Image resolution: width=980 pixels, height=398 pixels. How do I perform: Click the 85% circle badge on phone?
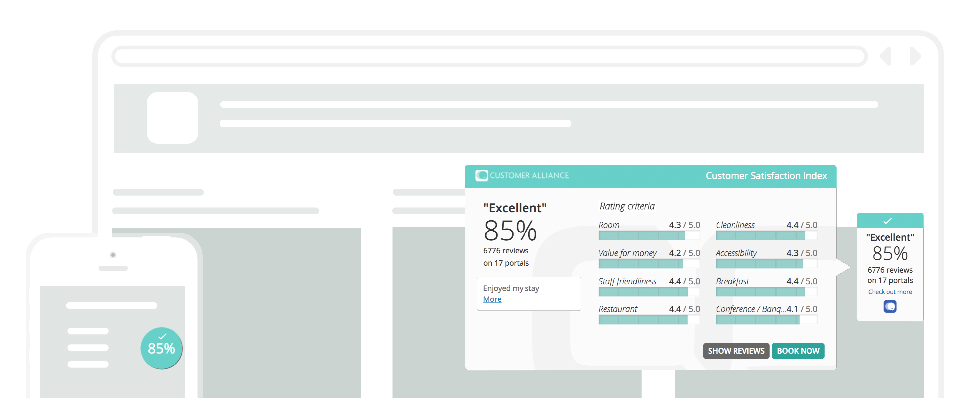point(161,348)
